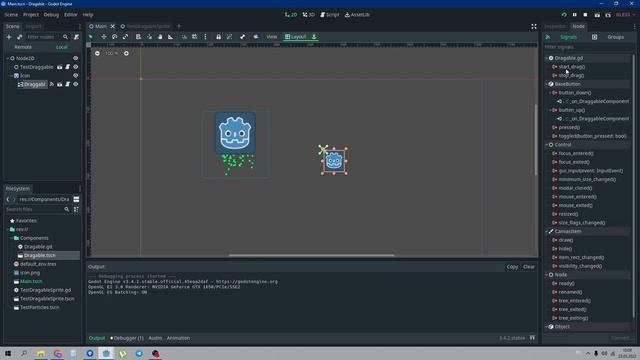Open the Debugger (1) bottom panel
The height and width of the screenshot is (360, 640).
coord(127,338)
